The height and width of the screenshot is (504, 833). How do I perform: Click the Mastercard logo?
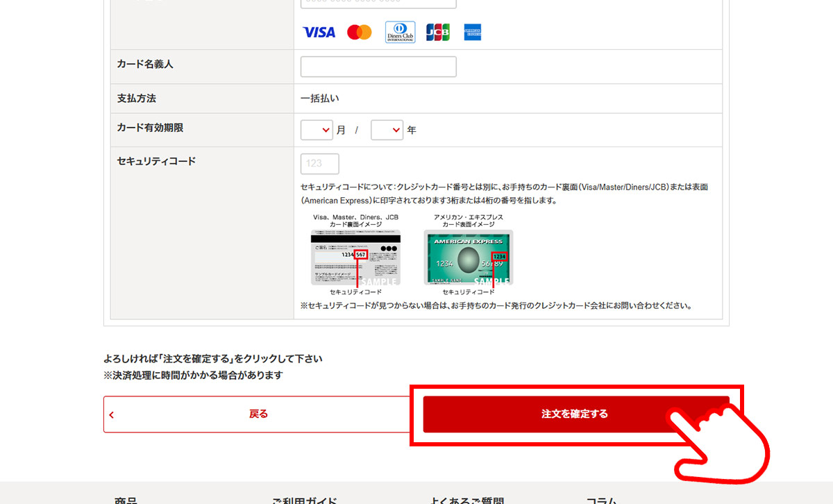360,32
